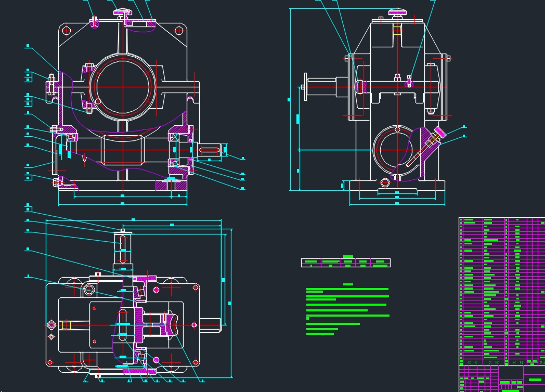Select the worm bore circle in the side view
The width and height of the screenshot is (545, 392).
point(398,150)
